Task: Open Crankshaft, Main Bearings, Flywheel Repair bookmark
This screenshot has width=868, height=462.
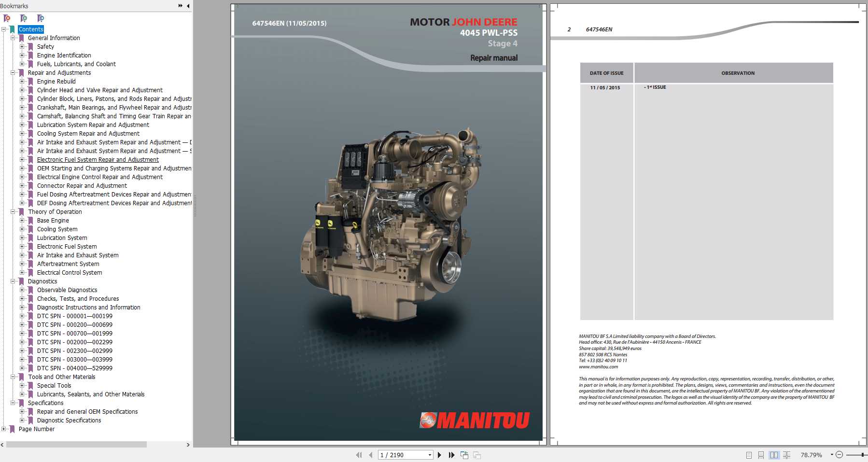Action: tap(114, 108)
